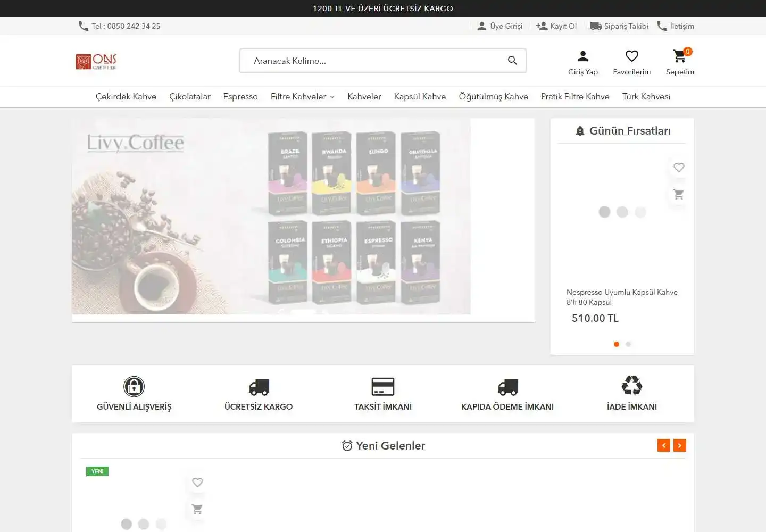Screen dimensions: 766x532
Task: Click the YENİ green badge
Action: pos(97,471)
